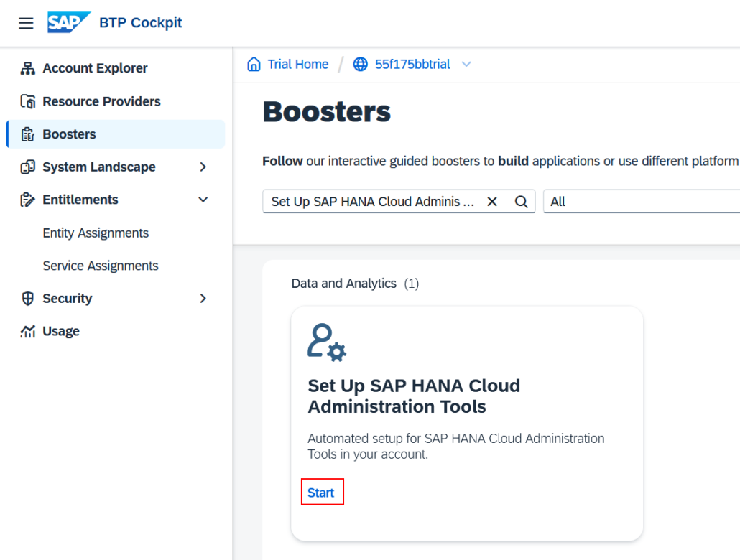Click the 55f175bbtrial breadcrumb link
This screenshot has height=560, width=740.
point(412,64)
